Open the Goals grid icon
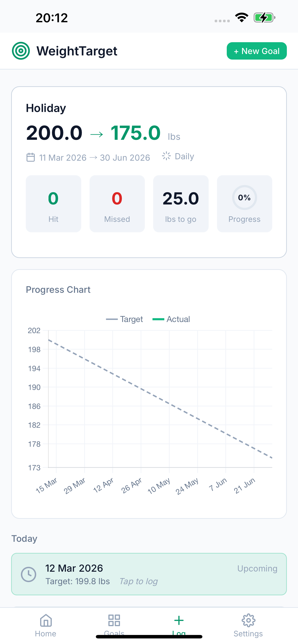Image resolution: width=298 pixels, height=644 pixels. (x=114, y=620)
